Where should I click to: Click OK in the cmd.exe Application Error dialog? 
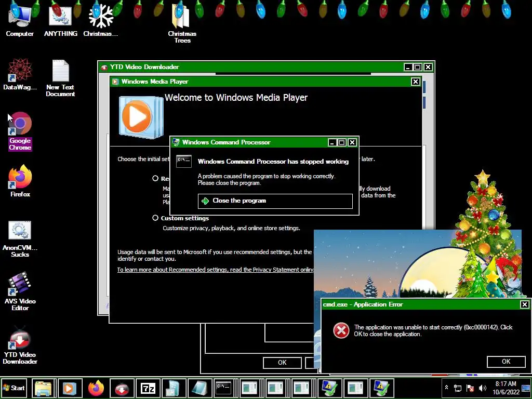[x=506, y=362]
